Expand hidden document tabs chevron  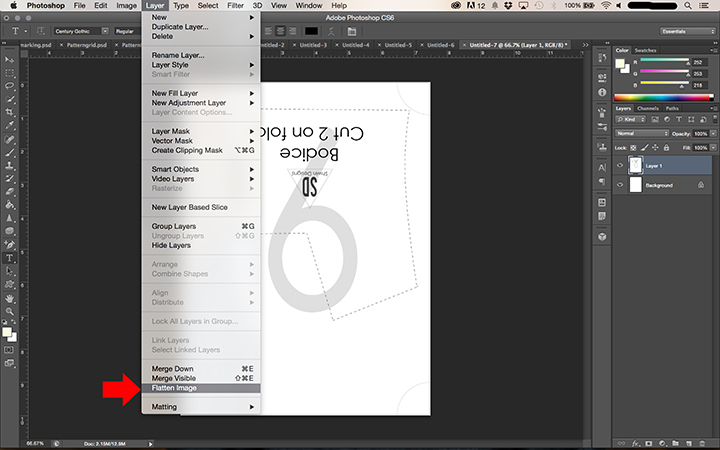(585, 45)
